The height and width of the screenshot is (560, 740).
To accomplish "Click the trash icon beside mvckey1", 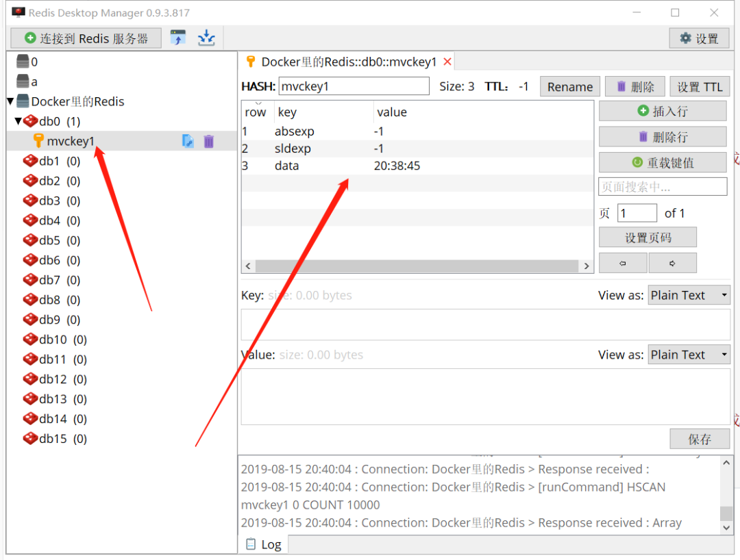I will (208, 141).
